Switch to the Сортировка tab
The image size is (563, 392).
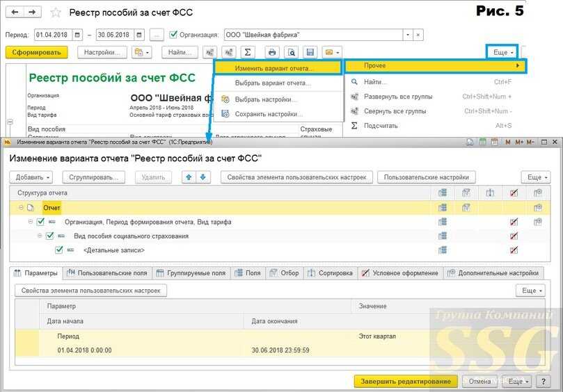331,273
